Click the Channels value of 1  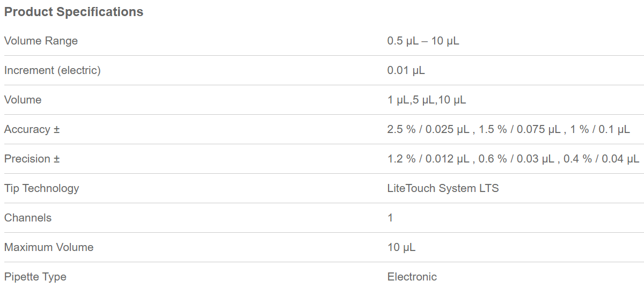(390, 218)
